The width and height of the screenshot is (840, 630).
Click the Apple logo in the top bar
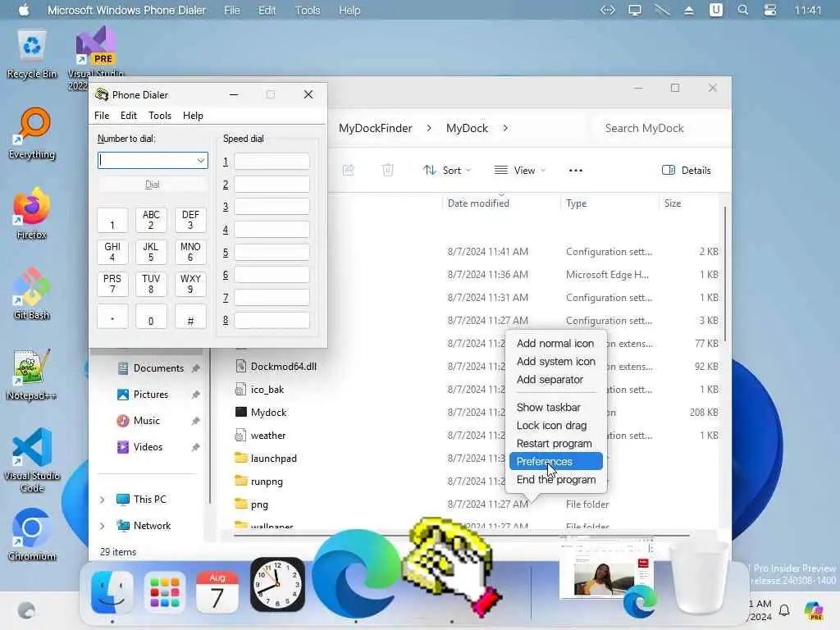(x=24, y=10)
